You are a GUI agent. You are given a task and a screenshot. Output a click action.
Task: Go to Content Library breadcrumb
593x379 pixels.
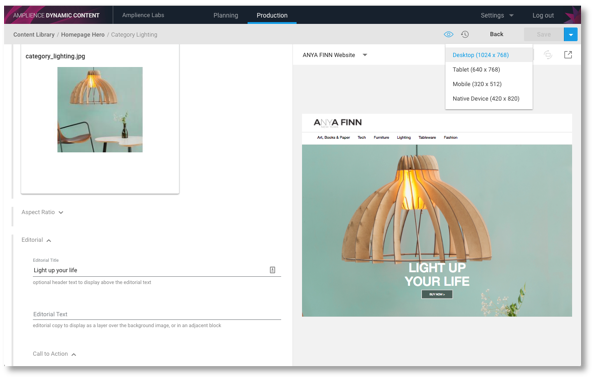point(34,34)
